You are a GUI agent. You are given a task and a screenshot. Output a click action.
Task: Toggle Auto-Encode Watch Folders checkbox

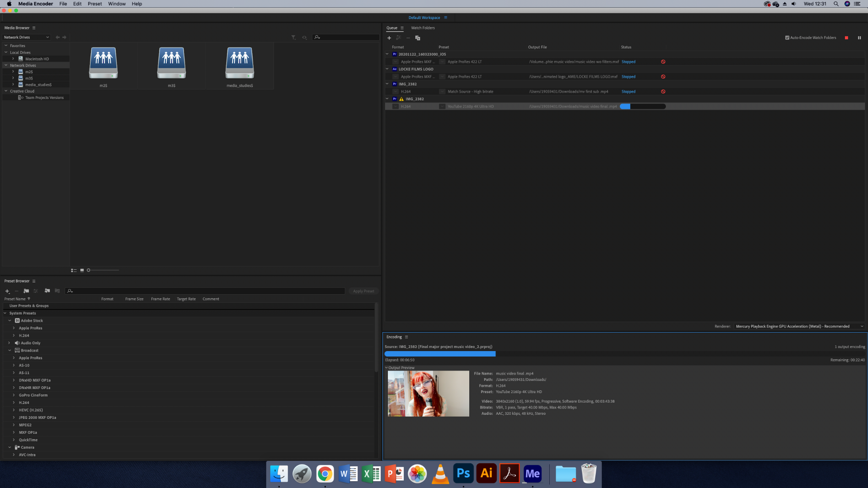(787, 38)
